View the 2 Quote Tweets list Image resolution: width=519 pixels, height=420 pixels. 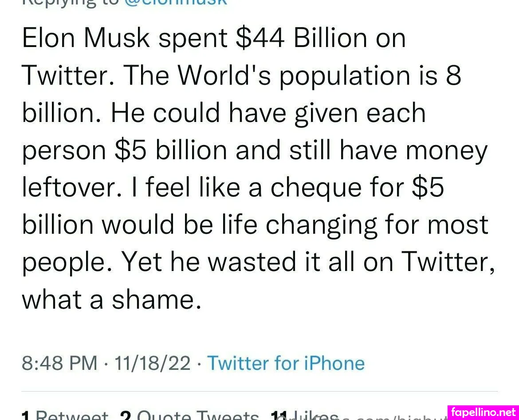189,416
